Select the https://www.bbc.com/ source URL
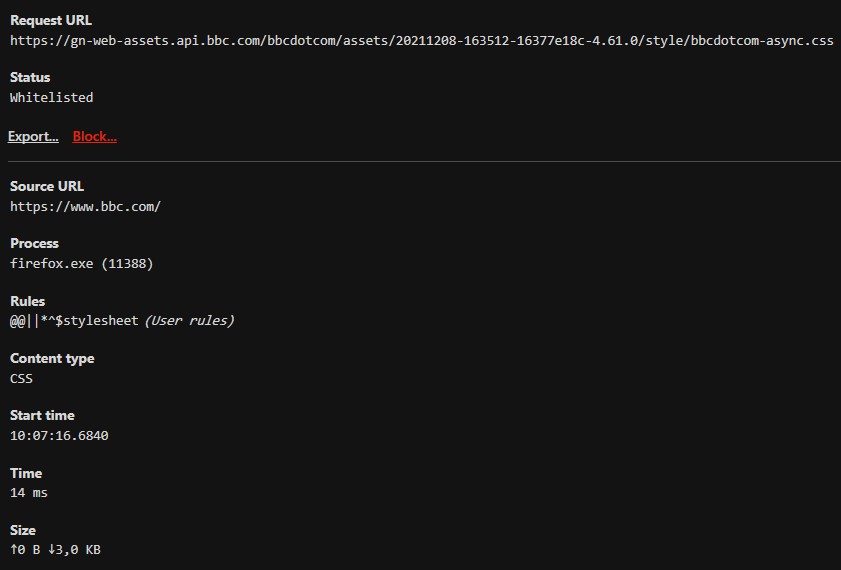 click(x=85, y=207)
